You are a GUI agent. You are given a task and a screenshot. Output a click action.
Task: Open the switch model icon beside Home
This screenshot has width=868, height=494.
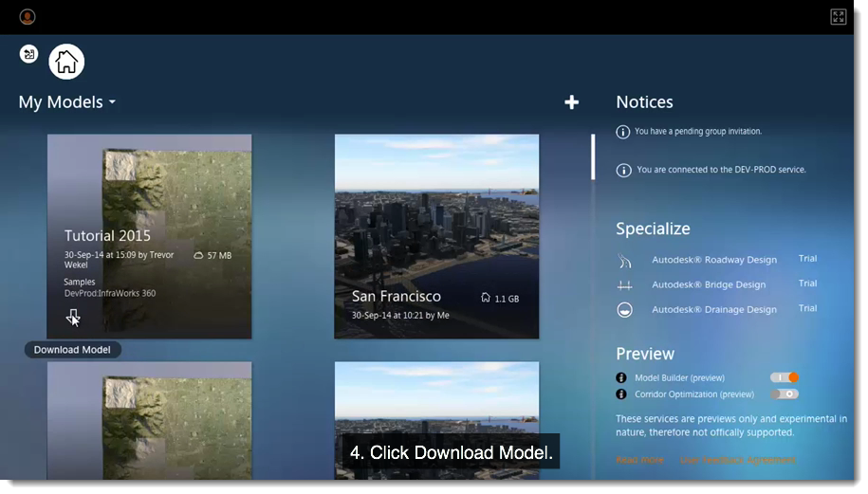pyautogui.click(x=28, y=54)
